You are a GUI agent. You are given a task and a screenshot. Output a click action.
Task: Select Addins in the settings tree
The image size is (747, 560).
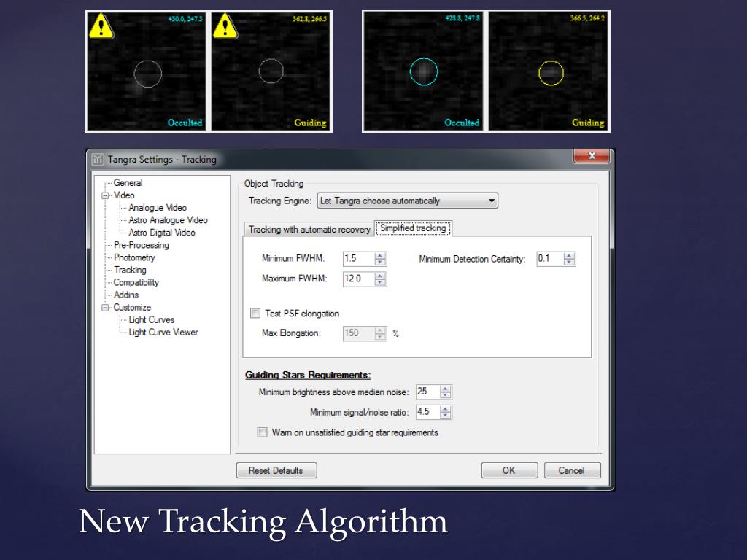[125, 295]
